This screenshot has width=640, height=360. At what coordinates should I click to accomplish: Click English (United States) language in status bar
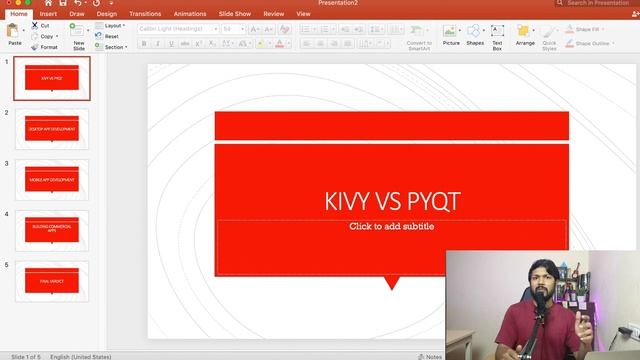pos(80,357)
